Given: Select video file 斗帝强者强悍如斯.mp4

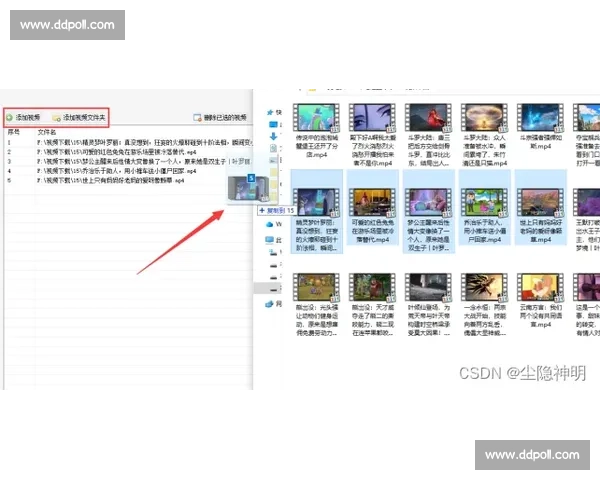Looking at the screenshot, I should 540,126.
